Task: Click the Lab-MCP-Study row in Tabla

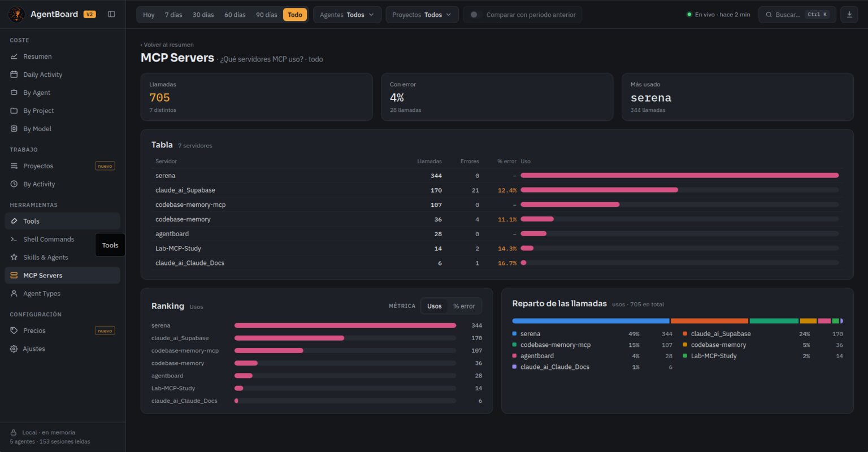Action: (497, 249)
